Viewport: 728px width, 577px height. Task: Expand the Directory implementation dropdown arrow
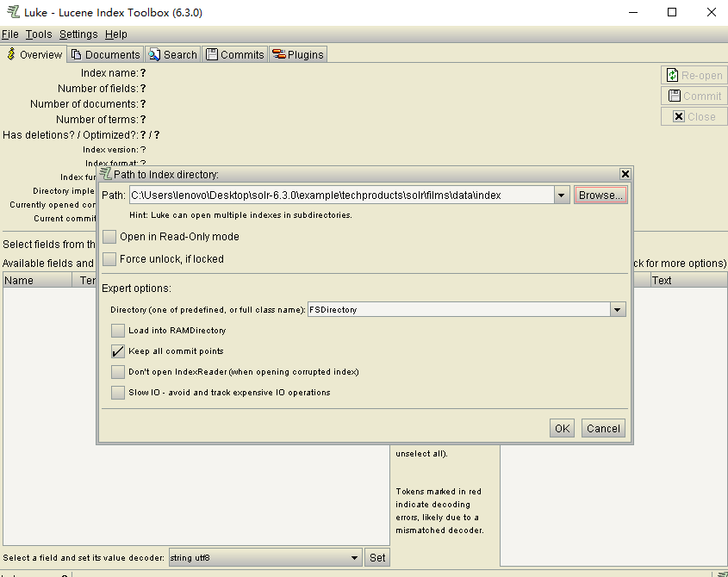point(618,310)
